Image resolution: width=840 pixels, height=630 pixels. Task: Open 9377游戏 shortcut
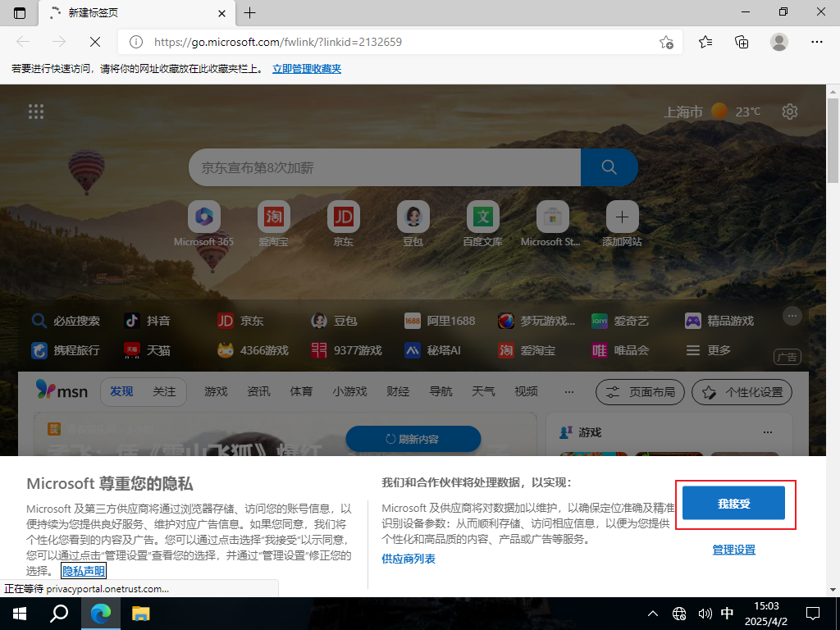(347, 350)
